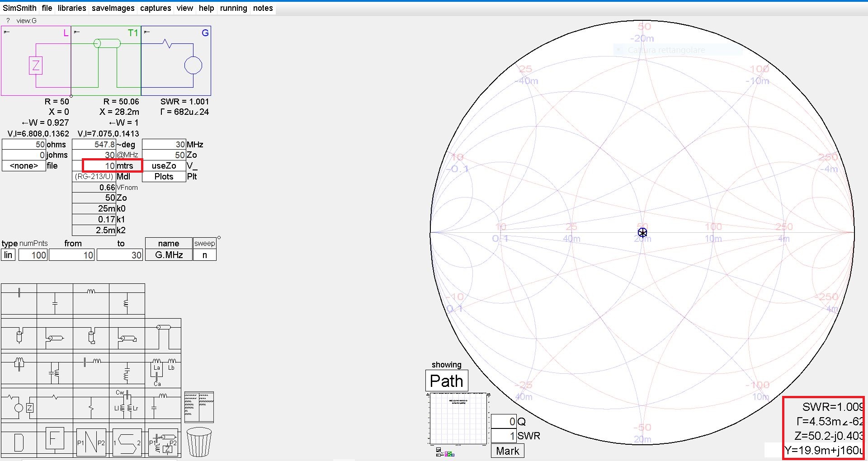Select the D block element

(19, 442)
